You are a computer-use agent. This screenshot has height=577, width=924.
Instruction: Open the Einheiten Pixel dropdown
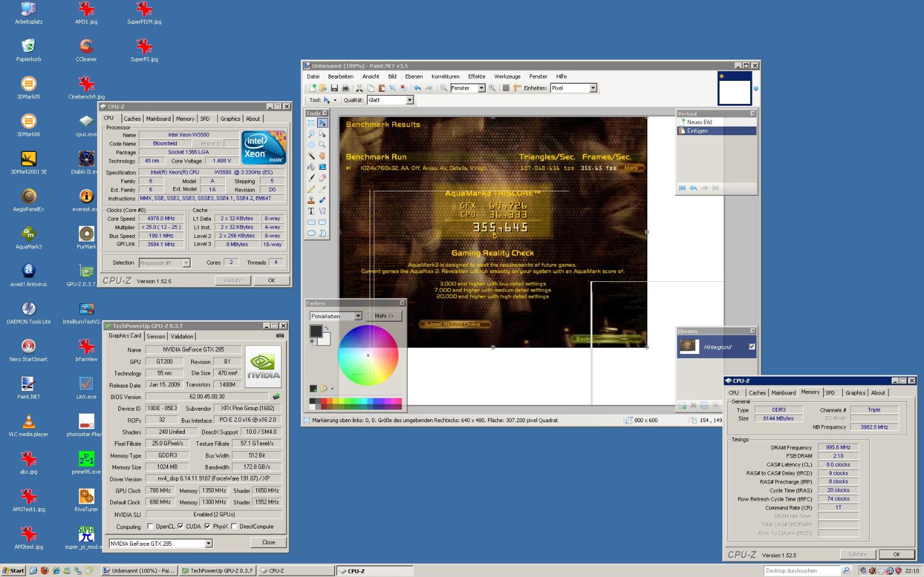pyautogui.click(x=593, y=88)
